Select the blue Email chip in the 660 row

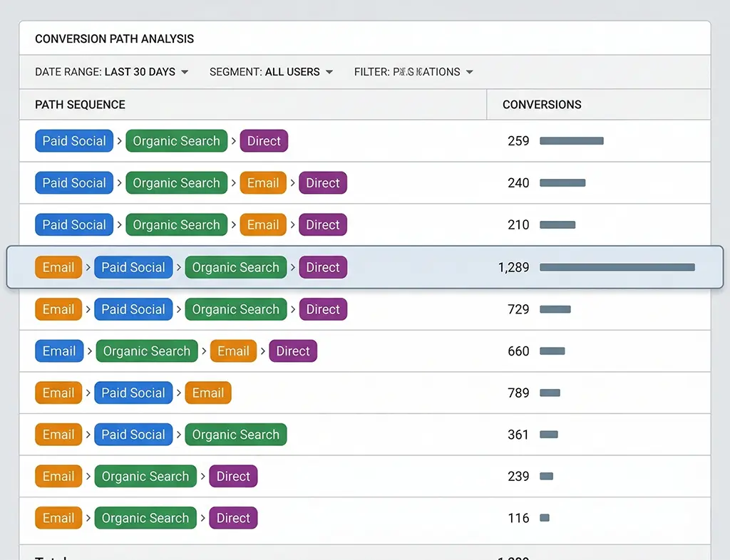pos(59,351)
